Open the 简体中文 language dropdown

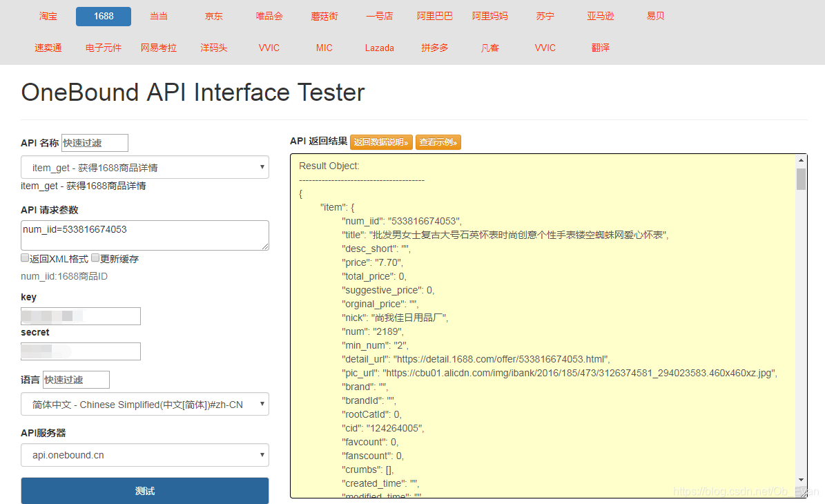click(145, 404)
